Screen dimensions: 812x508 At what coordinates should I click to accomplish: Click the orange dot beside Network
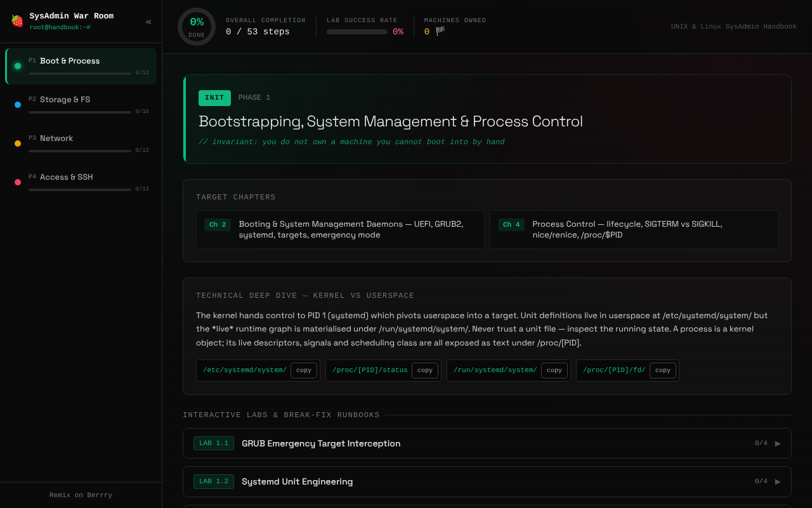tap(18, 144)
